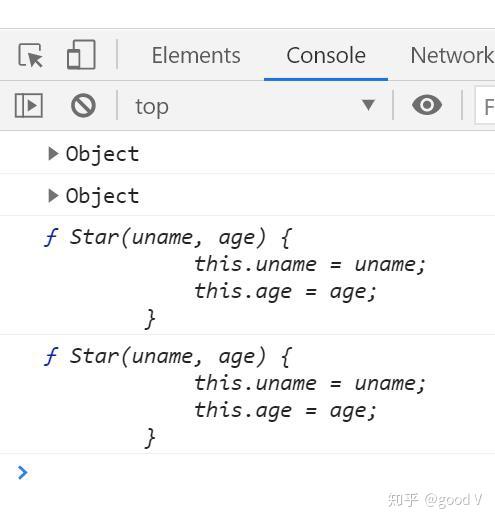This screenshot has height=523, width=495.
Task: Create a live expression with eye icon
Action: [x=427, y=105]
